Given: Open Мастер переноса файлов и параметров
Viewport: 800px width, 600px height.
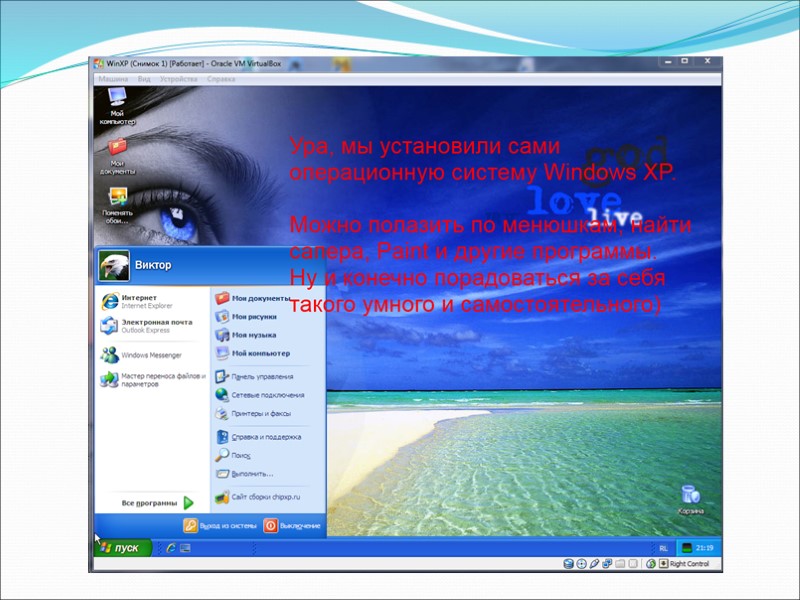Looking at the screenshot, I should tap(153, 380).
